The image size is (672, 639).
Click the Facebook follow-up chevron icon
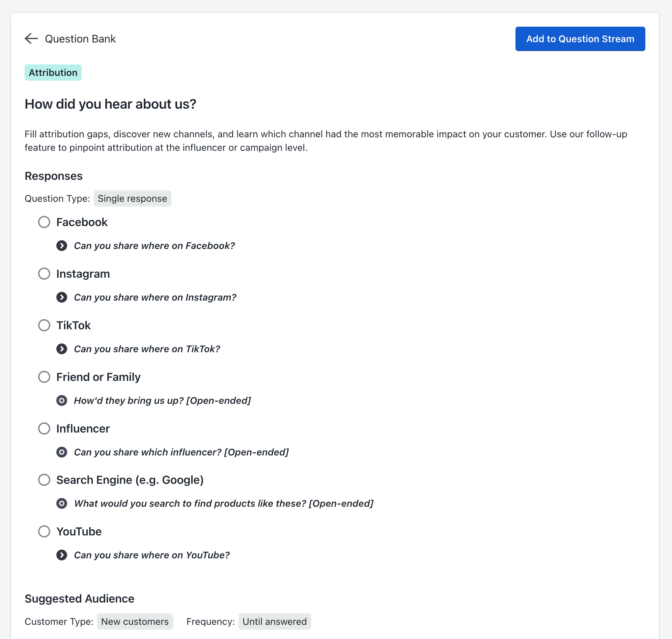(x=62, y=246)
